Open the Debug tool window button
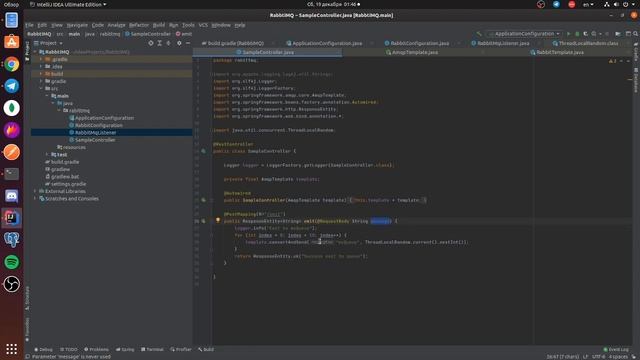The height and width of the screenshot is (360, 640). pyautogui.click(x=43, y=349)
